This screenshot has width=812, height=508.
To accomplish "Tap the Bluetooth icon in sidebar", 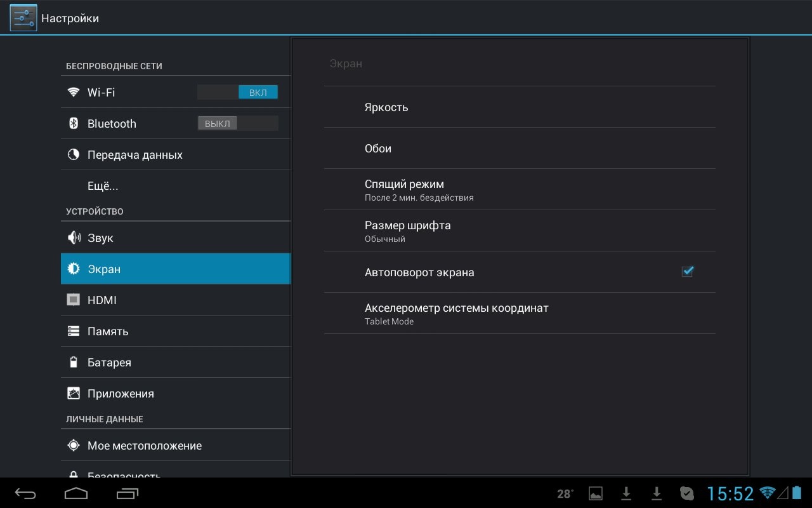I will click(74, 123).
